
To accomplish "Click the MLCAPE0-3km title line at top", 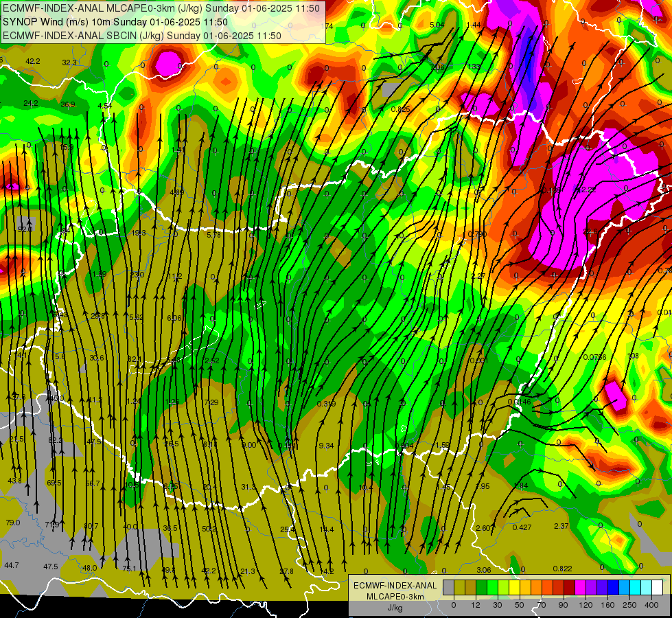I will pyautogui.click(x=161, y=8).
